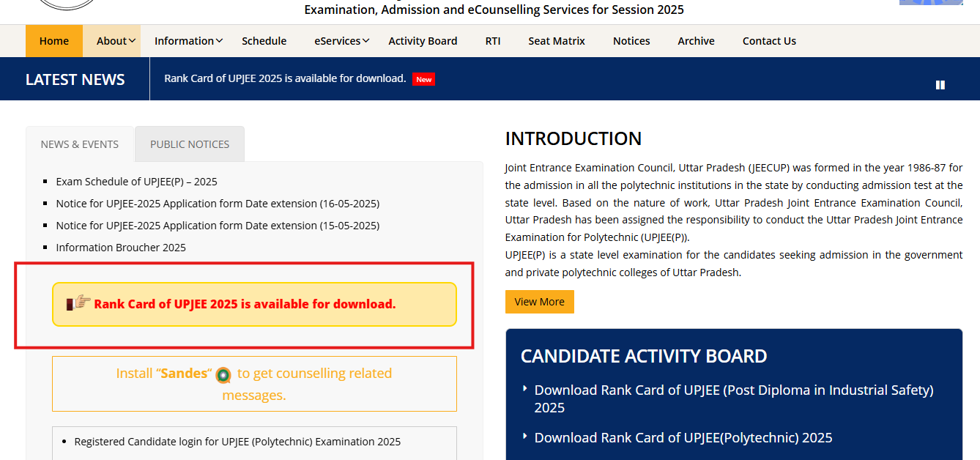Select the News & Events tab

80,144
